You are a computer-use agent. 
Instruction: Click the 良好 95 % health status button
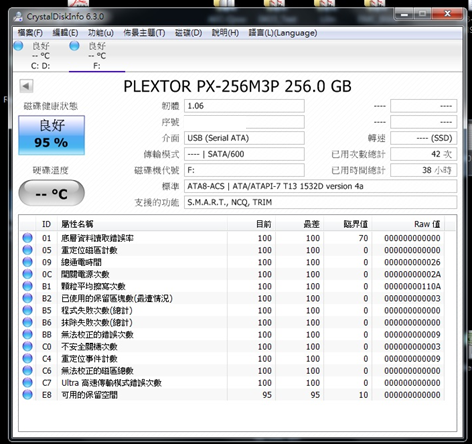[x=51, y=135]
